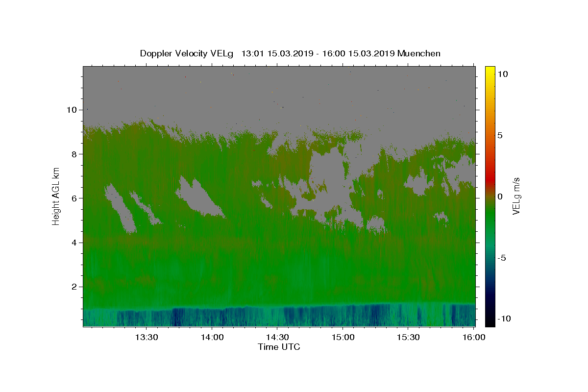The image size is (588, 392).
Task: Click the '15:00' time axis label
Action: click(x=343, y=337)
